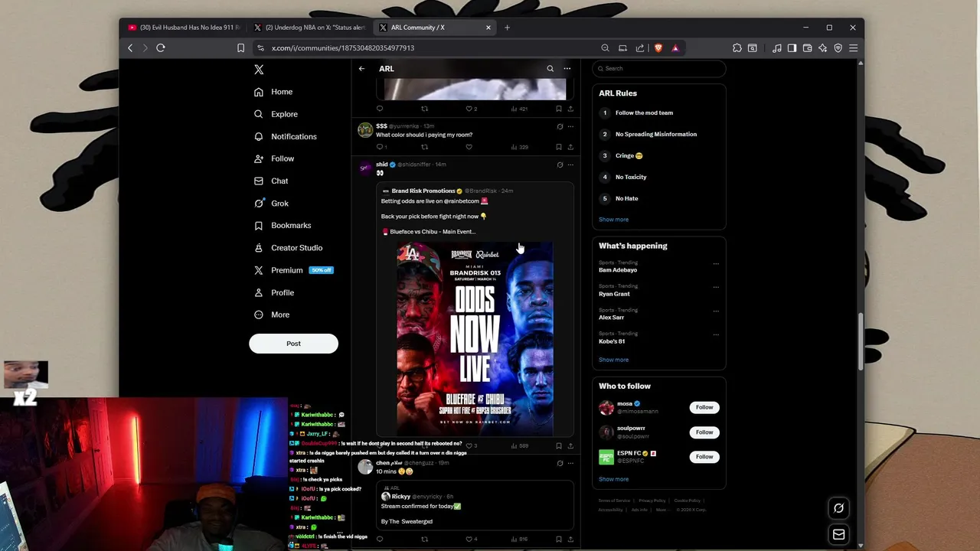The image size is (980, 551).
Task: Open options for Ryan Grant trend
Action: point(716,287)
